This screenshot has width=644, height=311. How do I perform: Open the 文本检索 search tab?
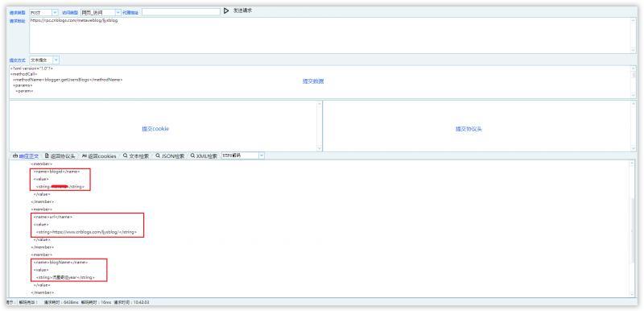136,156
